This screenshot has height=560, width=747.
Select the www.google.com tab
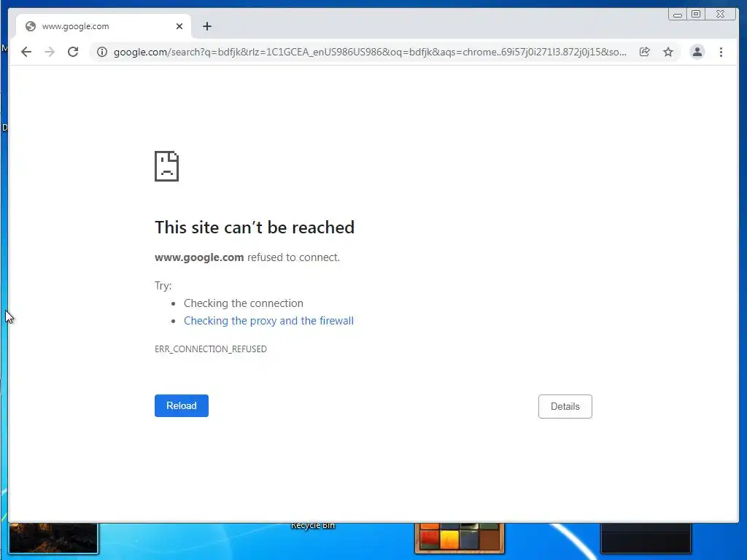pos(104,26)
